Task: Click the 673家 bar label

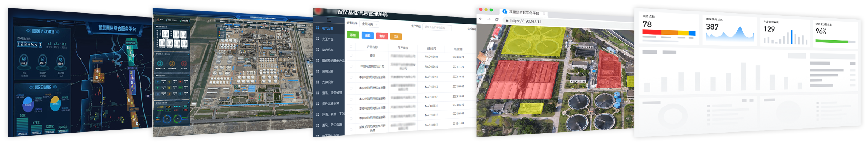Action: pyautogui.click(x=36, y=123)
